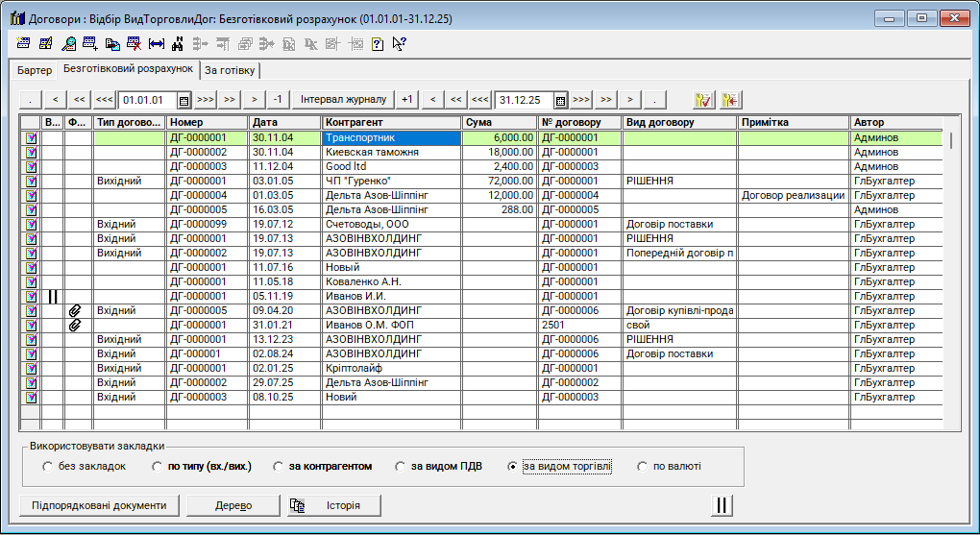
Task: Click the start date field 01.01.01
Action: point(146,99)
